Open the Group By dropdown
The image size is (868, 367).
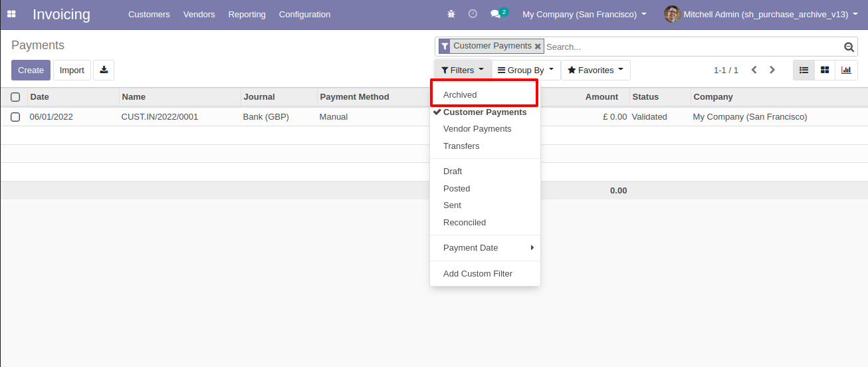(526, 70)
